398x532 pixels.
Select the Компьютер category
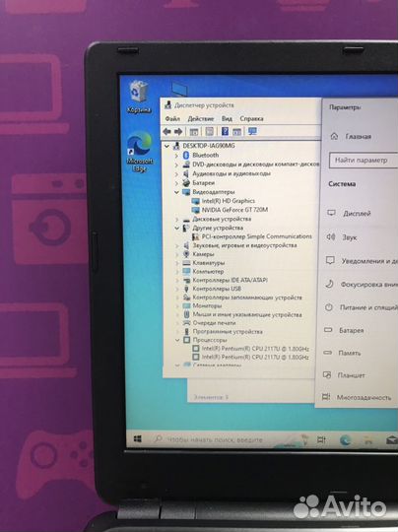(208, 272)
